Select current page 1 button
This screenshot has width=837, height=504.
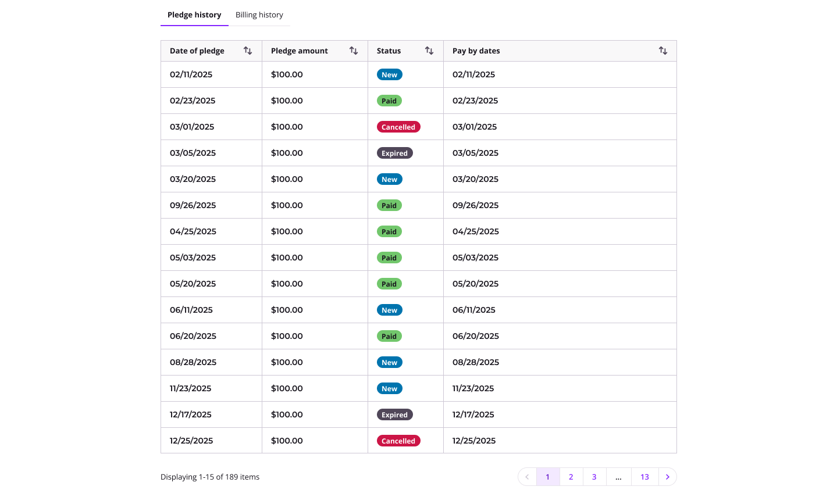[548, 477]
